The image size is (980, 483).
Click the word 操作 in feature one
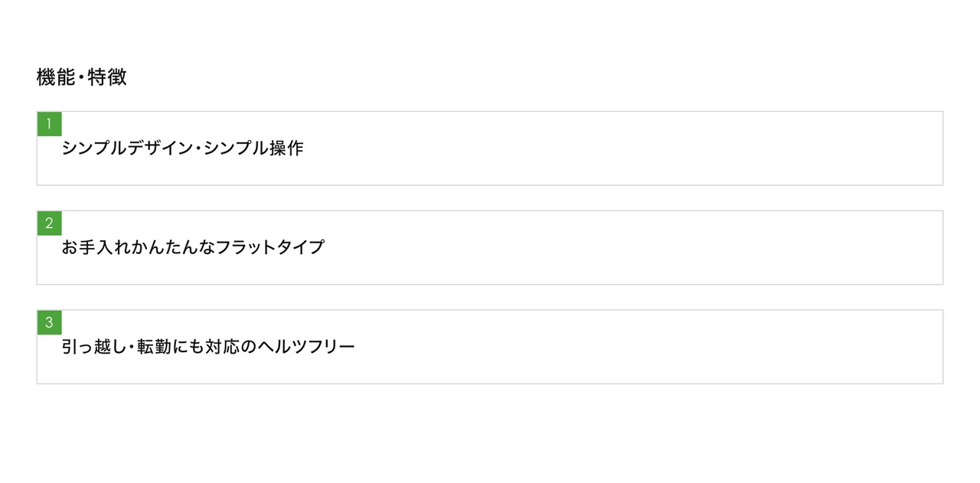pos(286,148)
